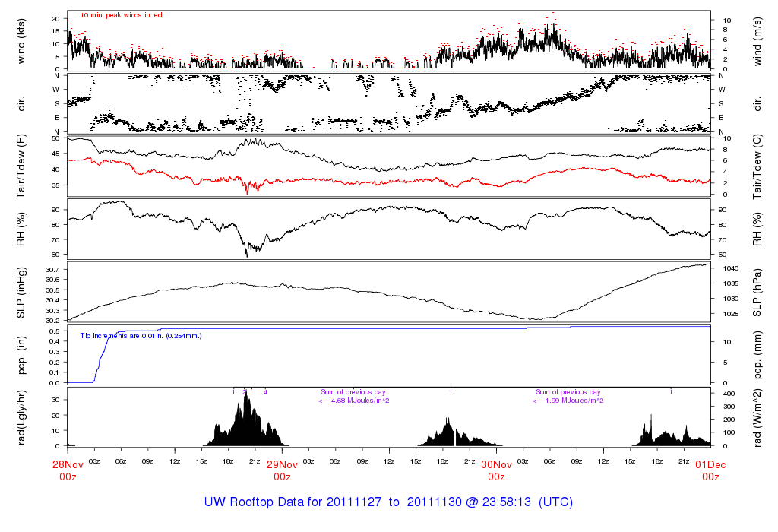Select the '30.7' inHg tick value
The height and width of the screenshot is (532, 778).
tap(52, 270)
